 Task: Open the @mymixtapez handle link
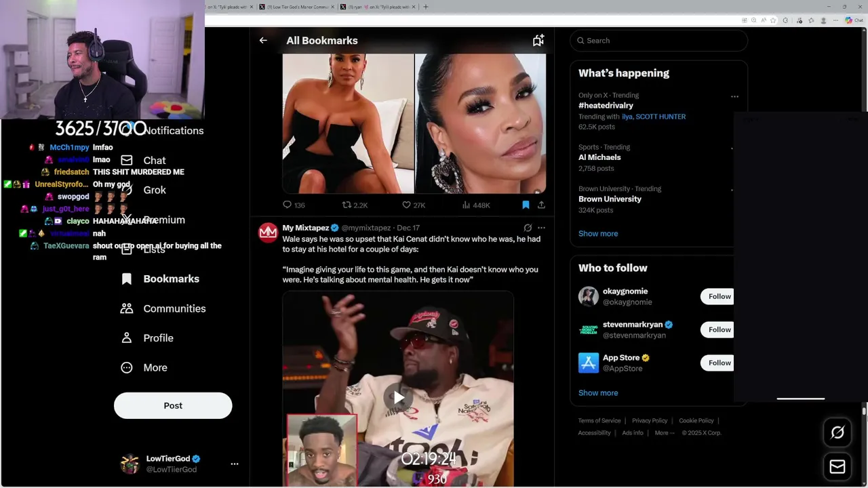click(366, 228)
